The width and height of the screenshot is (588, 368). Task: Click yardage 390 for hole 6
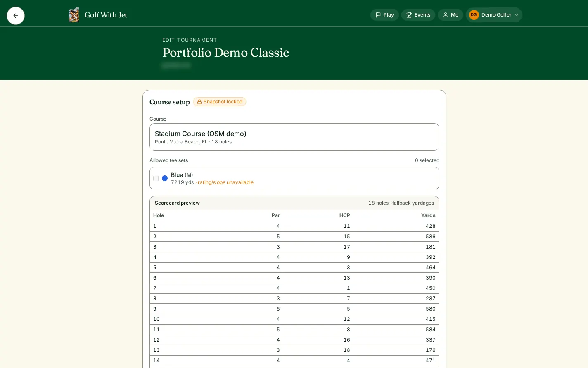click(x=431, y=278)
